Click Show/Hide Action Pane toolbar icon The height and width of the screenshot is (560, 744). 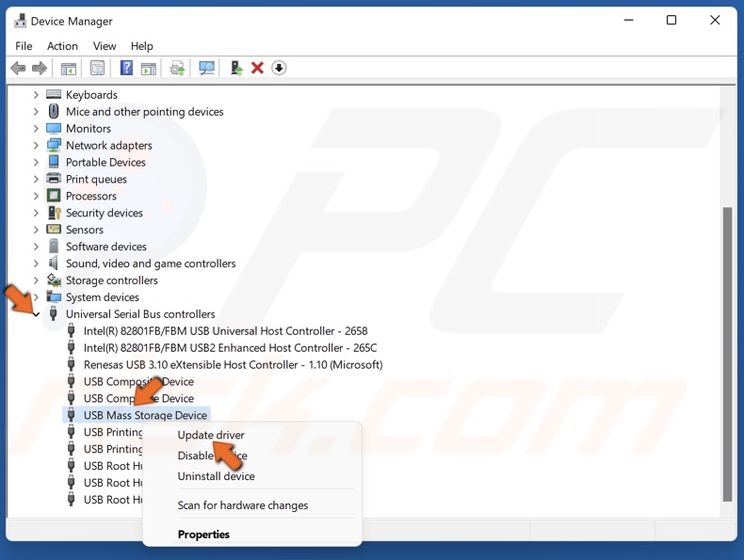[149, 69]
